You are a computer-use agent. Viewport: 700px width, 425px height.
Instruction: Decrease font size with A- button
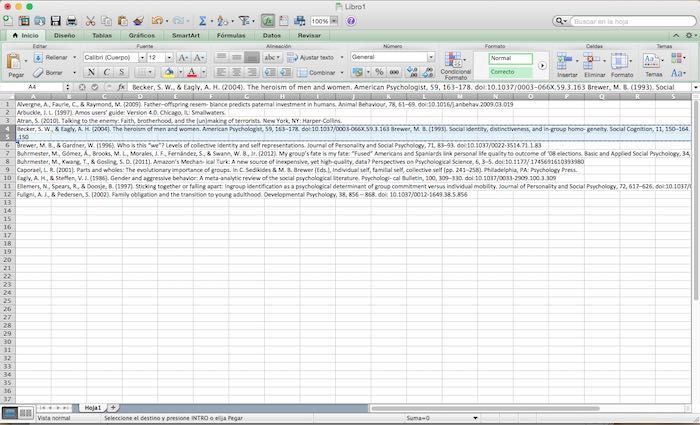199,57
